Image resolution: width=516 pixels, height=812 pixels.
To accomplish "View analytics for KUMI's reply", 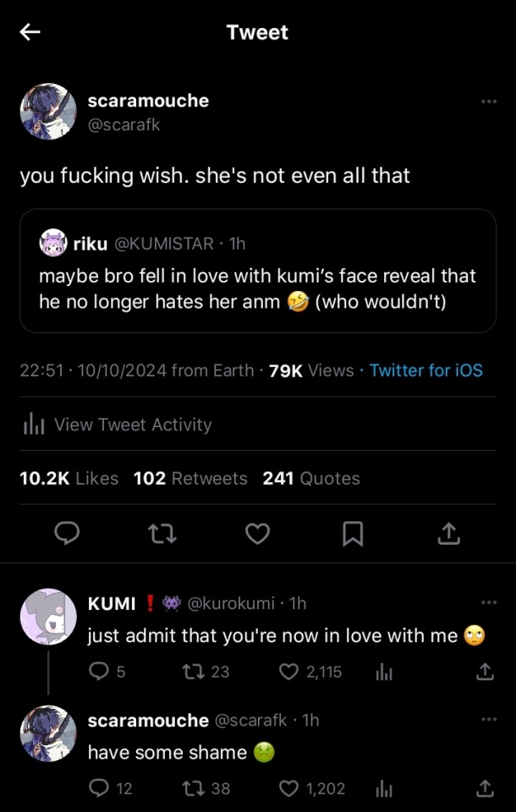I will [383, 672].
